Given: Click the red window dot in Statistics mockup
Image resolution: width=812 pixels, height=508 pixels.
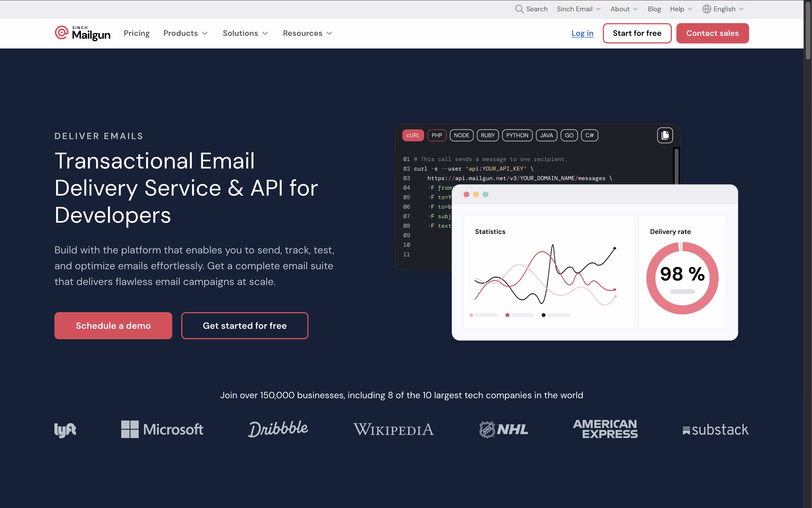Looking at the screenshot, I should 466,194.
